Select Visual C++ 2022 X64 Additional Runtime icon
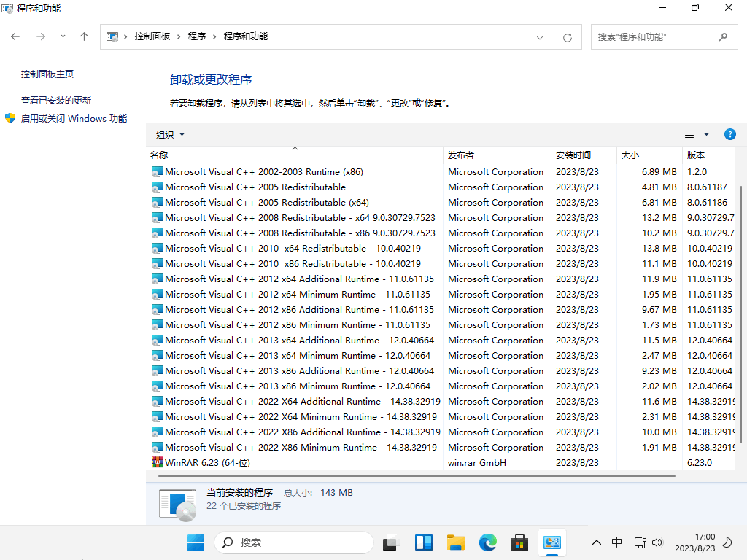The height and width of the screenshot is (560, 747). [x=158, y=402]
